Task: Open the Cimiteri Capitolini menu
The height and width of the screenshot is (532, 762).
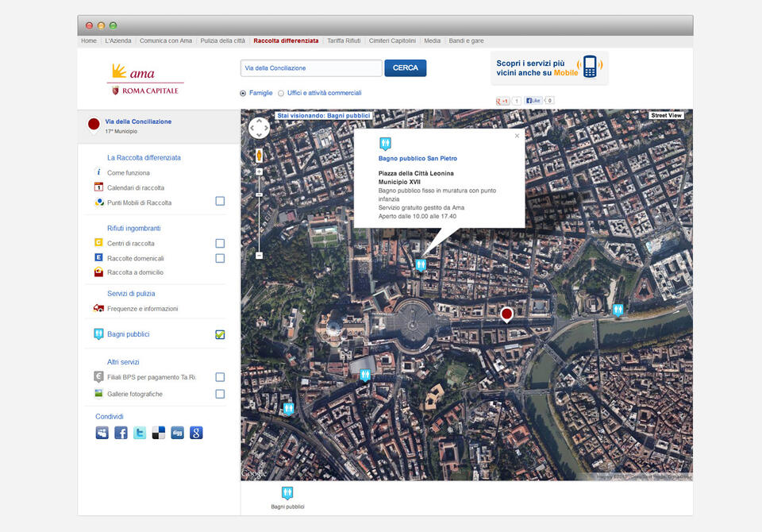Action: (x=392, y=40)
